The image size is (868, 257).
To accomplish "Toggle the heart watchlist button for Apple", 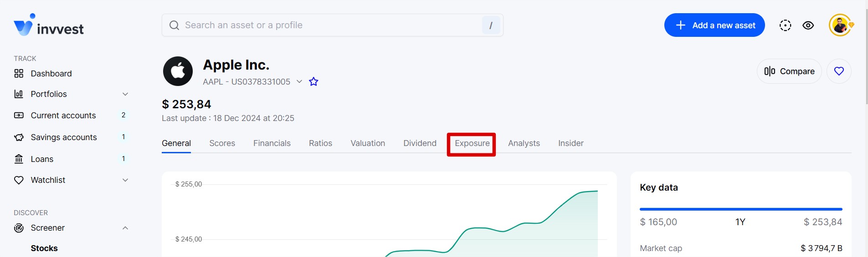I will click(x=839, y=71).
